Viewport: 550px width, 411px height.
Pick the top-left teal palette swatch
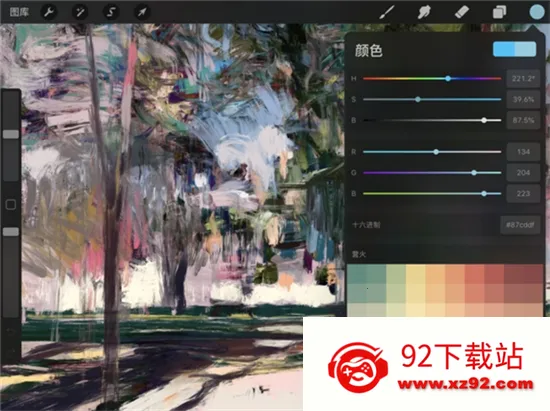pyautogui.click(x=357, y=274)
